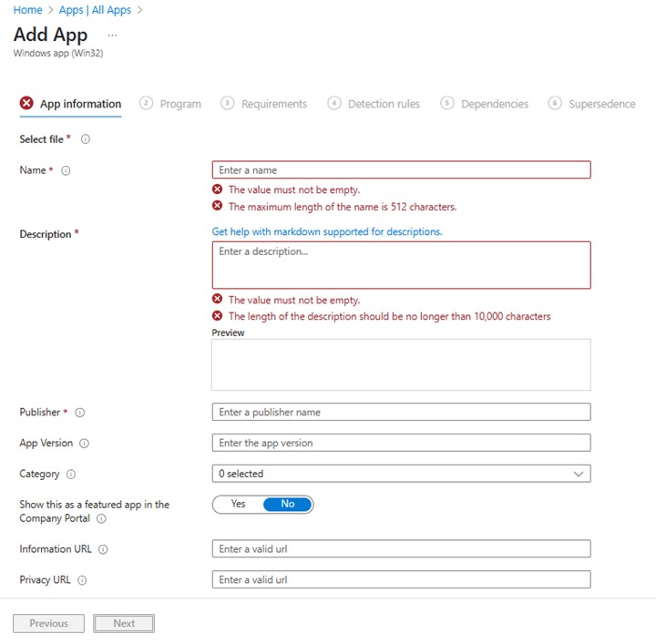Focus the Publisher name field
The height and width of the screenshot is (644, 656).
(x=401, y=412)
